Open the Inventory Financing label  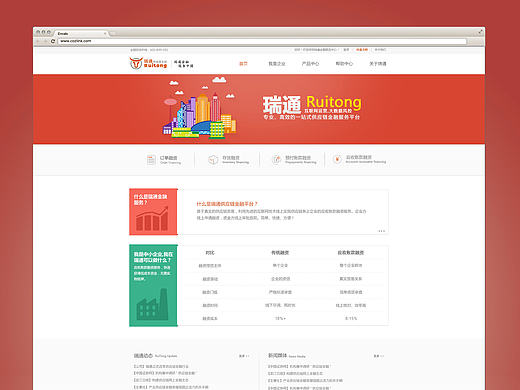tap(236, 160)
